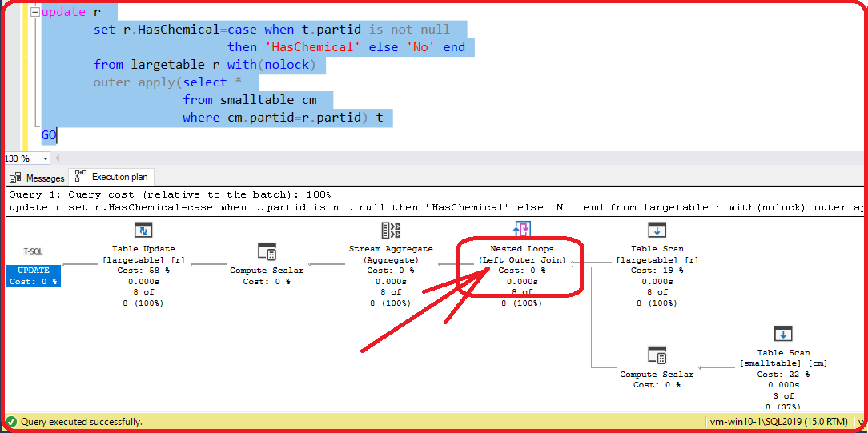Click the smalltable Table Scan icon

pos(783,334)
